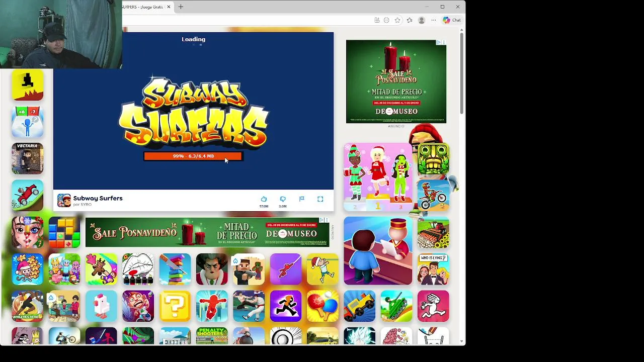Click the Sale Posnavideño banner ad
This screenshot has height=362, width=644.
[x=207, y=232]
